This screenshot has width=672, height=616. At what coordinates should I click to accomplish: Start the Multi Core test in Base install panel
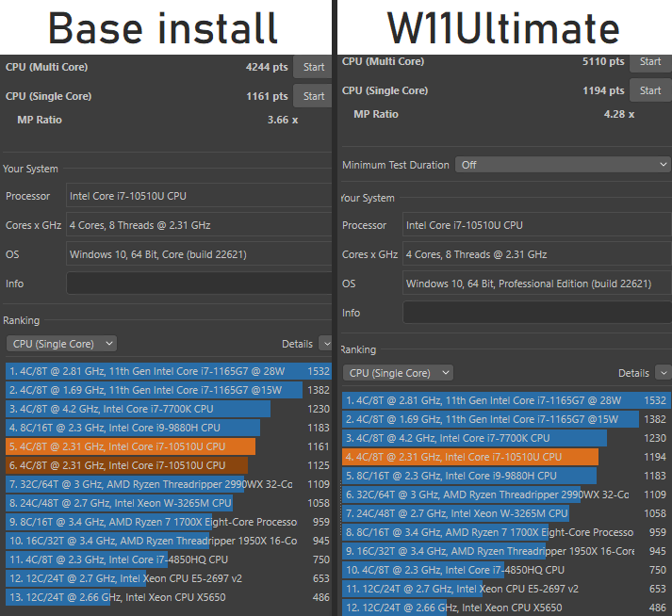coord(313,67)
